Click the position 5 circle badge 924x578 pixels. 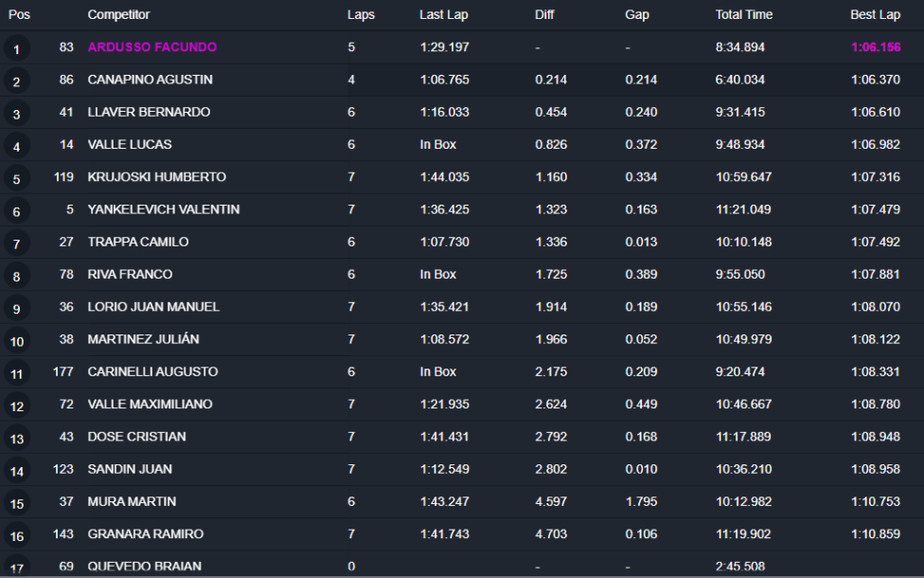click(x=16, y=179)
